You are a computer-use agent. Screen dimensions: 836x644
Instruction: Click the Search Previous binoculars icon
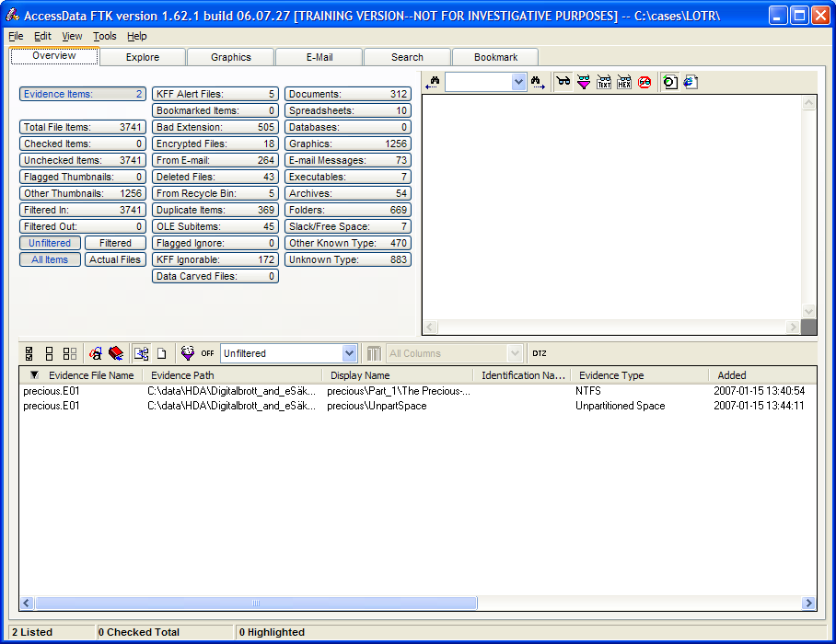[433, 82]
